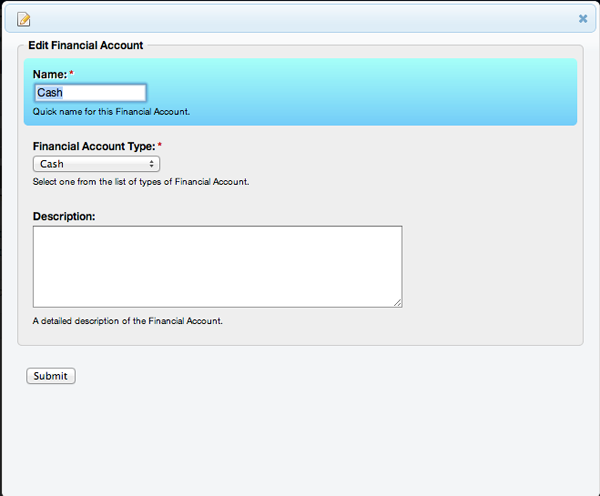Click the edit pencil icon in dialog header
The width and height of the screenshot is (600, 496).
[24, 18]
